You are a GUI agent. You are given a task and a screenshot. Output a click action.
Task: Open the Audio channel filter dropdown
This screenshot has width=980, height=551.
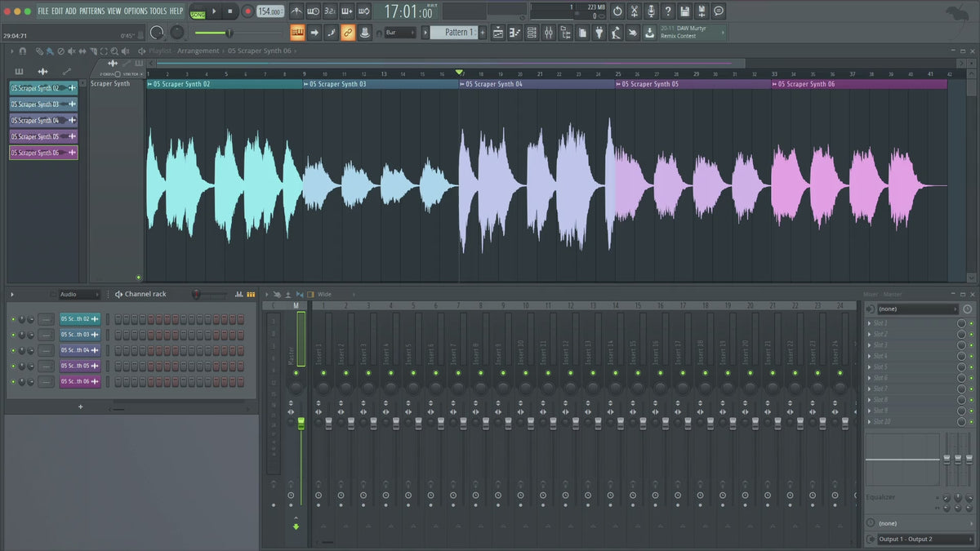click(x=78, y=294)
